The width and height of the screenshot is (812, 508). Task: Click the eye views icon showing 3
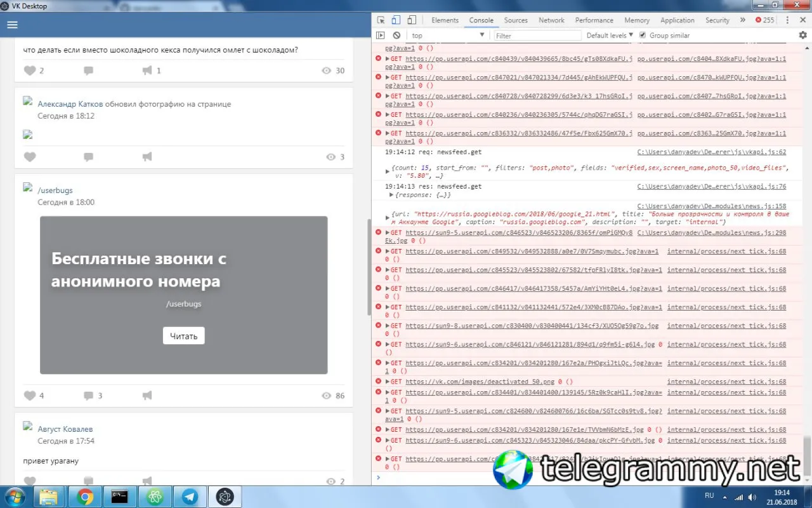pyautogui.click(x=331, y=157)
